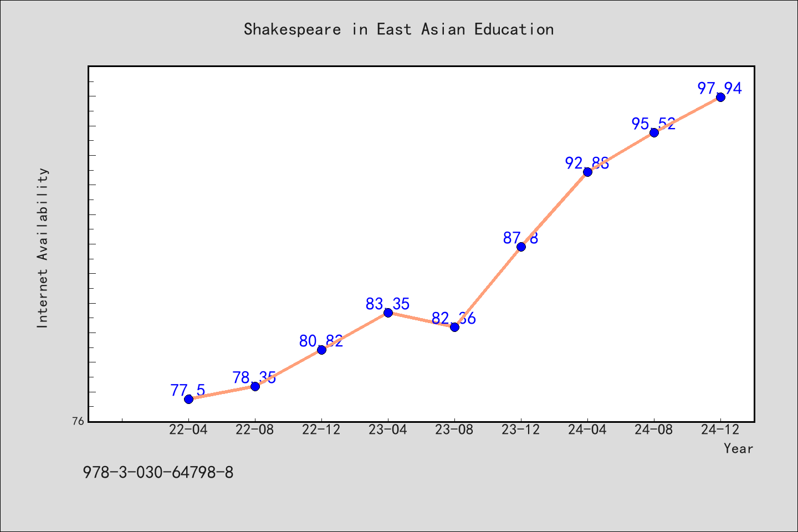Click the 22-08 data point marker
Screen dimensions: 798x532
[255, 386]
